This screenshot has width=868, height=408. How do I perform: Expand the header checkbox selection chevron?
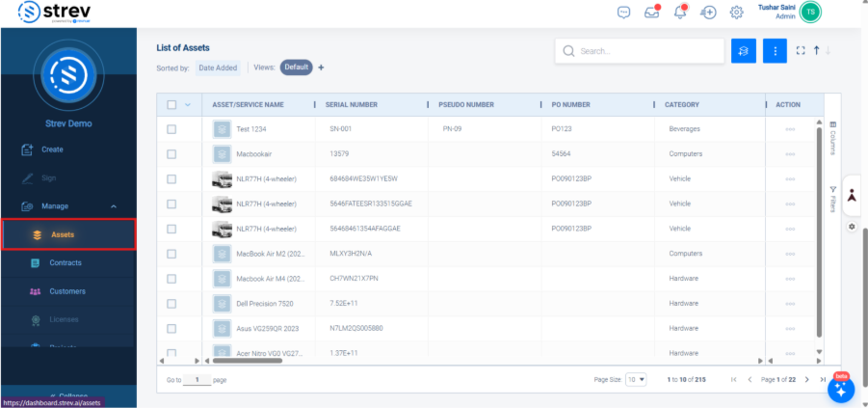(188, 104)
